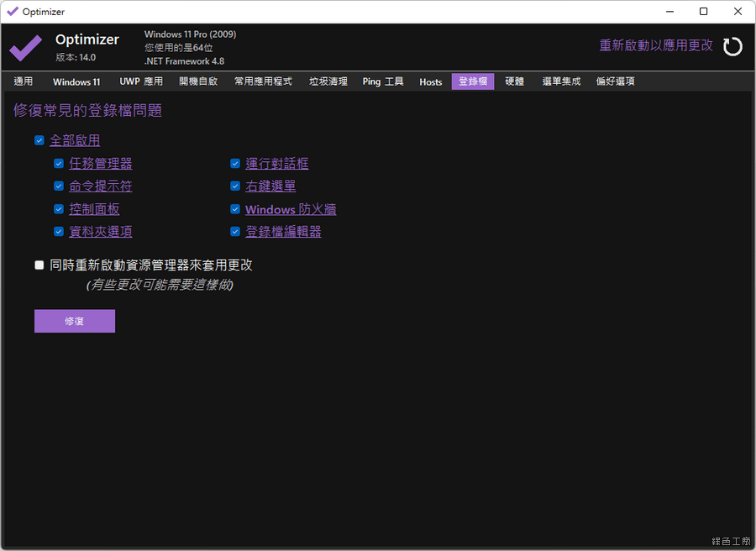Toggle the 全部啟用 checkbox
Viewport: 756px width, 551px height.
coord(39,141)
